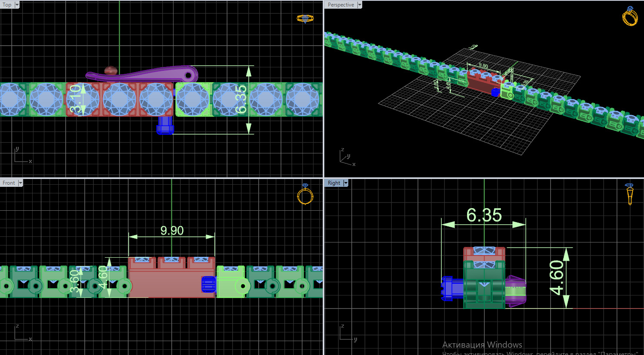Select the 6.35 dimension in Right viewport

click(x=484, y=215)
